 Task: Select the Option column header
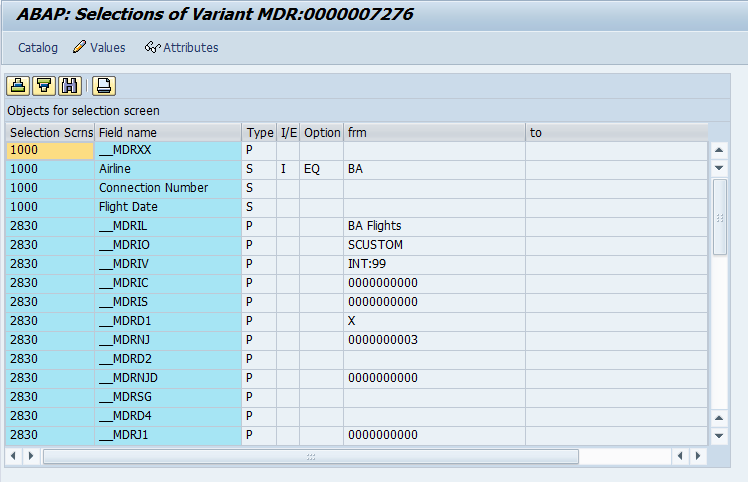pos(322,133)
